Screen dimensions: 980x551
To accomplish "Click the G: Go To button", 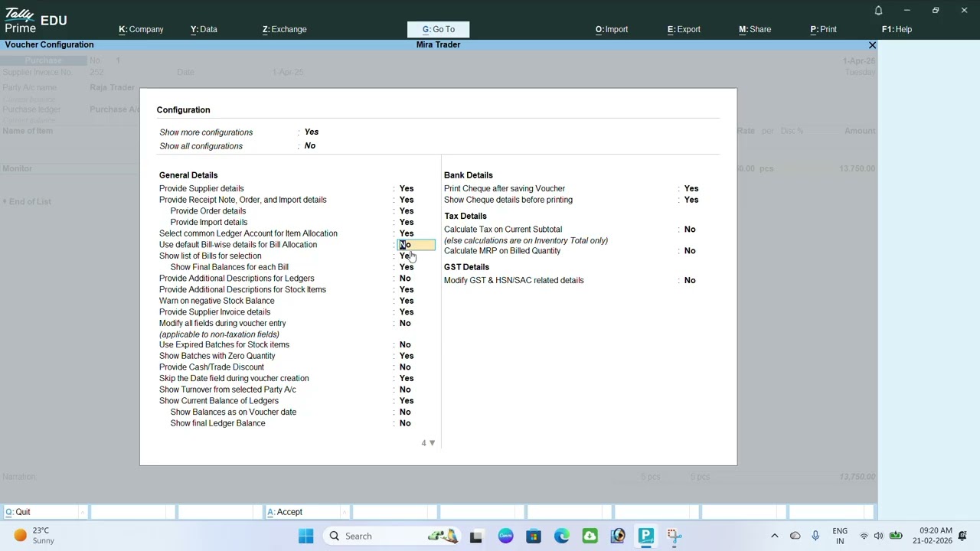I will 438,29.
